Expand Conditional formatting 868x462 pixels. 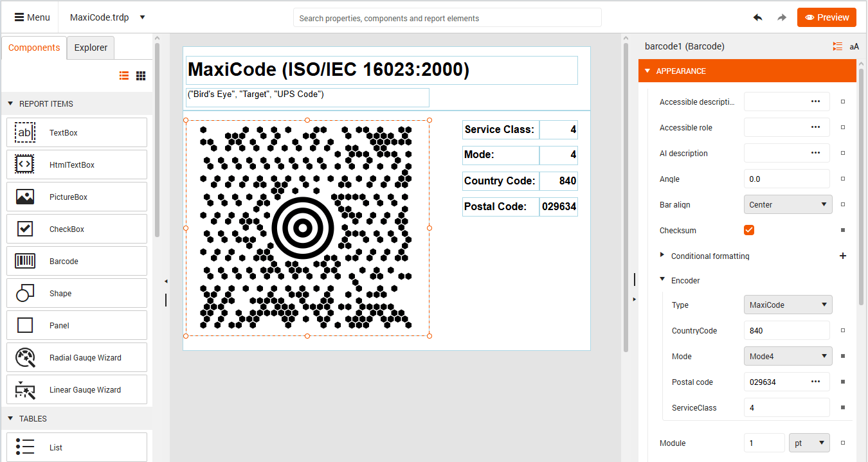coord(662,255)
